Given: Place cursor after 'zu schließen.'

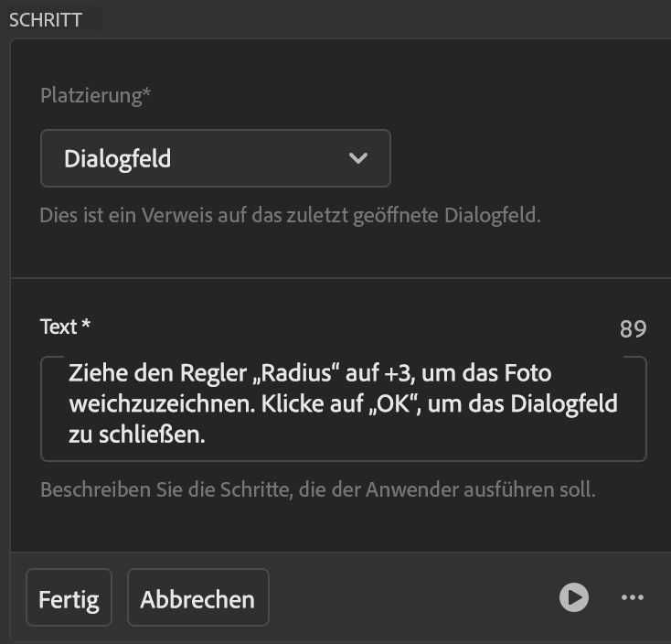Looking at the screenshot, I should pos(205,434).
